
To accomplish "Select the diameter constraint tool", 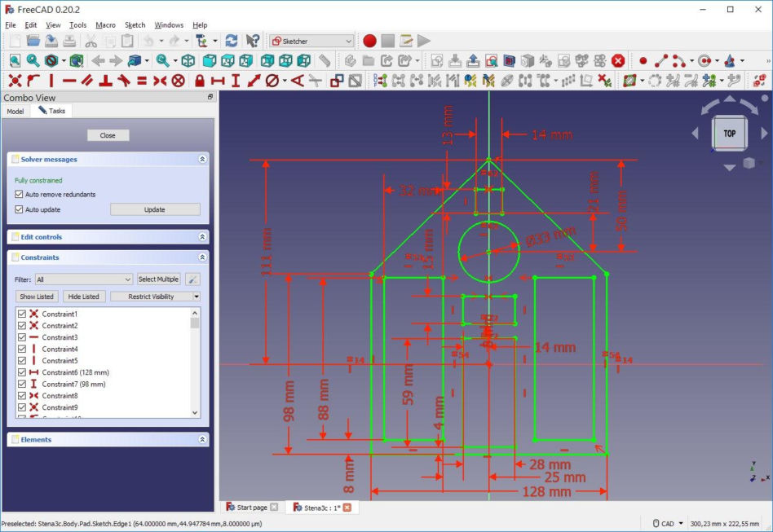I will (x=272, y=81).
